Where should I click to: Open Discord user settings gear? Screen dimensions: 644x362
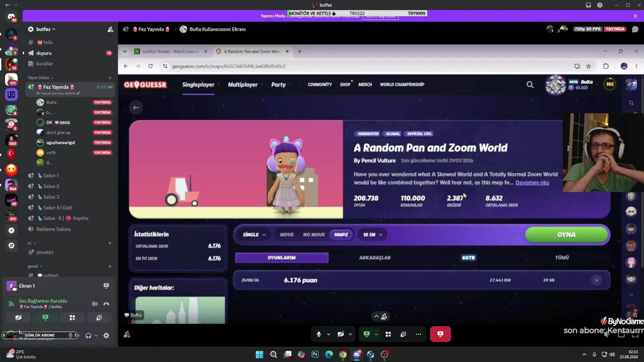pos(106,335)
